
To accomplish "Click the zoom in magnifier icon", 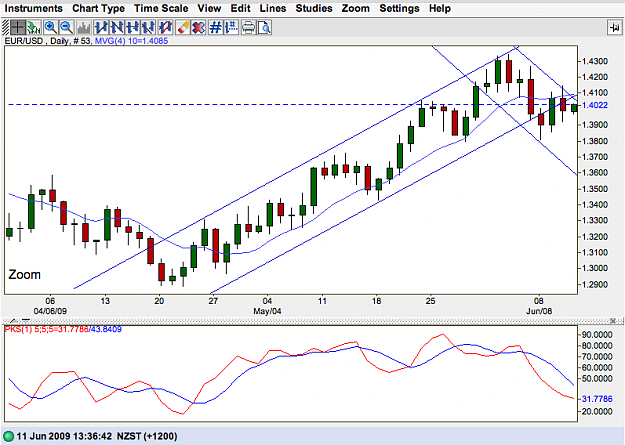I will coord(51,28).
